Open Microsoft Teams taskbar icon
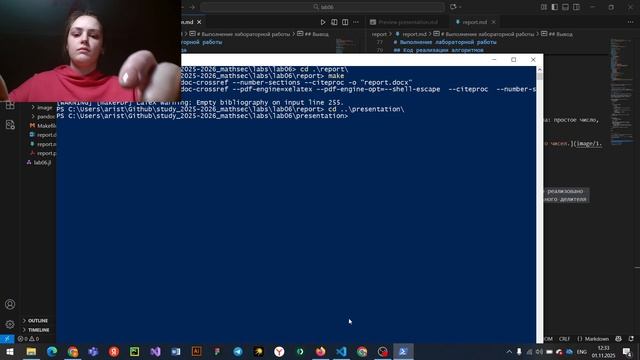 [x=93, y=351]
